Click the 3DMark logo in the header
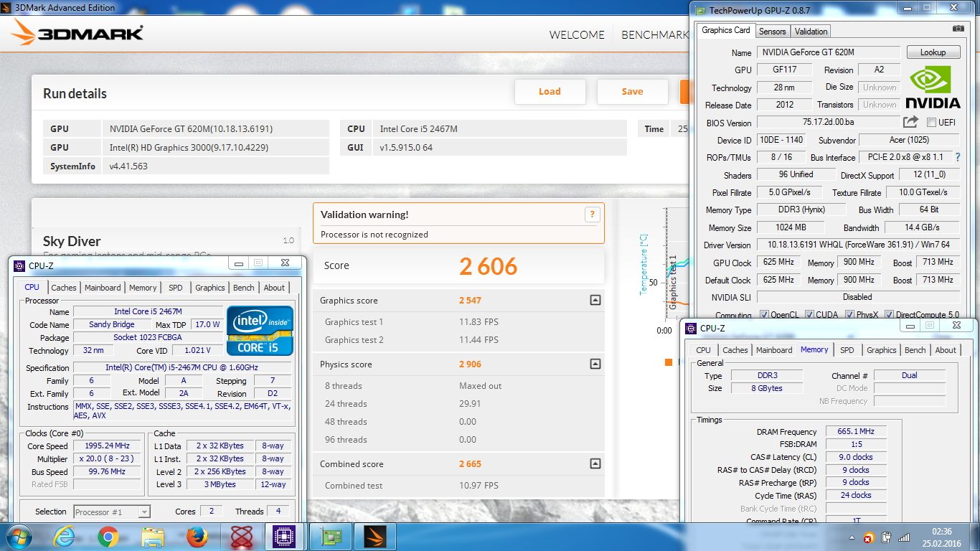Screen dimensions: 980x551 tap(77, 32)
